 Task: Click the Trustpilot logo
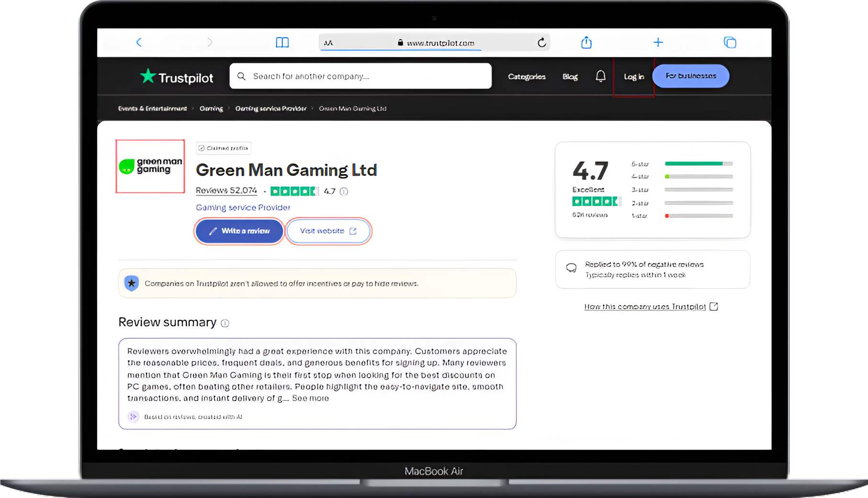pyautogui.click(x=176, y=77)
